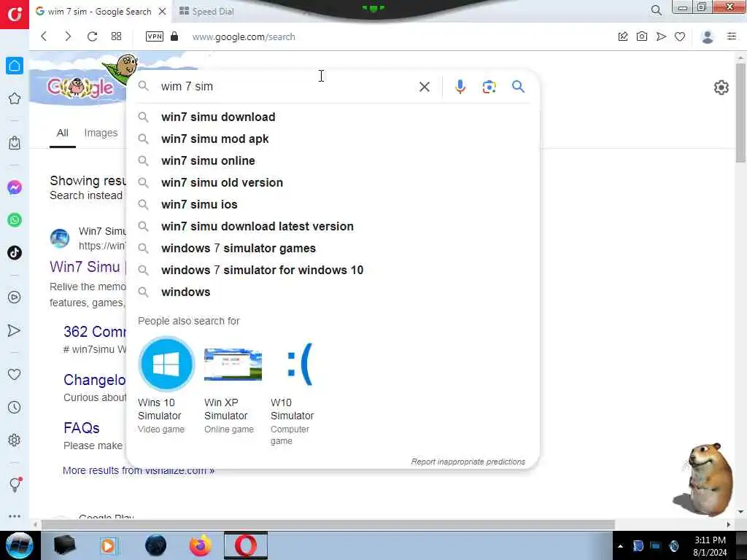The image size is (747, 560).
Task: Start voice search with microphone
Action: click(x=460, y=87)
